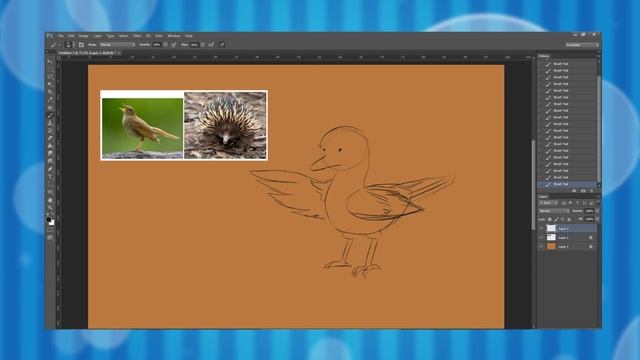Select the Quick Selection tool
The image size is (640, 360).
(50, 84)
